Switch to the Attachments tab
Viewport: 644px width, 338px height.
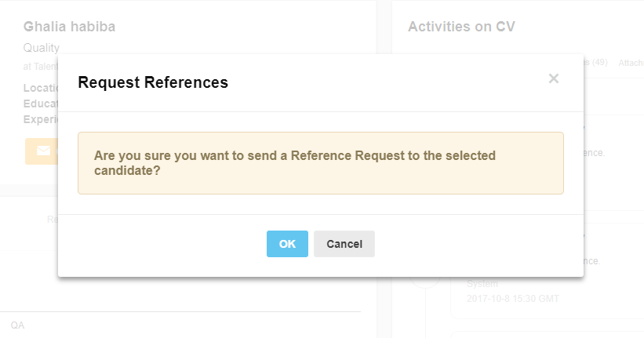point(631,63)
